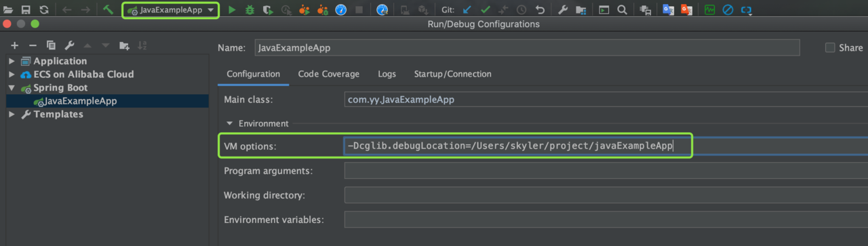Click the Save All floppy disk icon

pyautogui.click(x=26, y=9)
